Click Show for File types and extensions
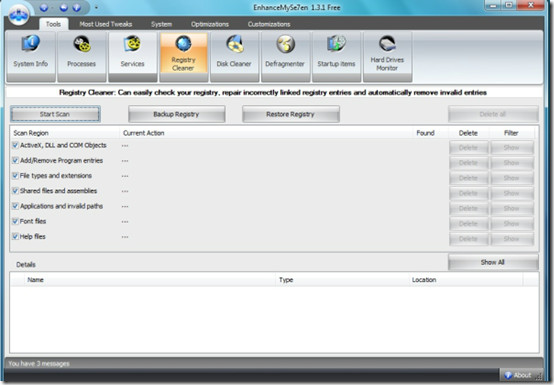The height and width of the screenshot is (385, 554). 512,178
